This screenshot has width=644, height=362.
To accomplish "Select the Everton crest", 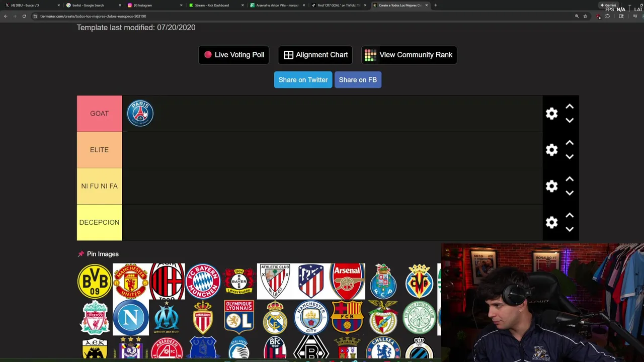I will (203, 348).
